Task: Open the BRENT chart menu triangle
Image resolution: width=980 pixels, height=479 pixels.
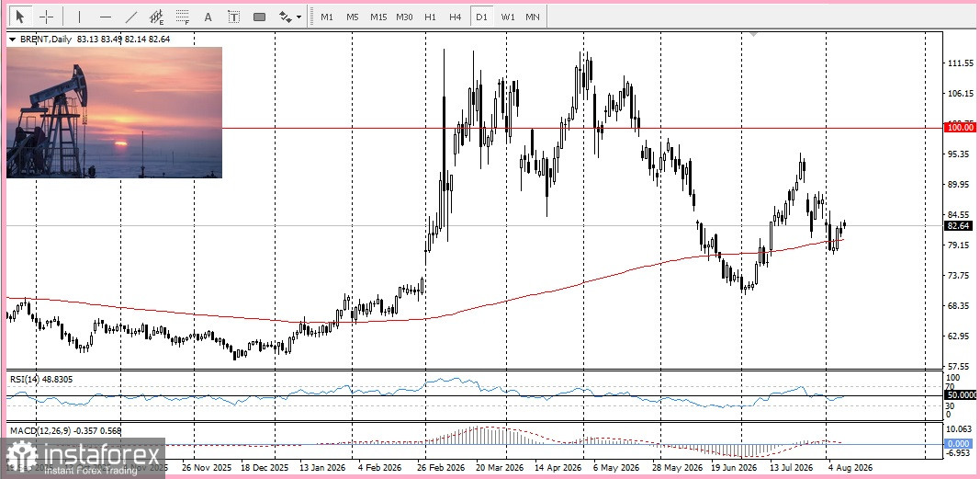Action: [13, 40]
